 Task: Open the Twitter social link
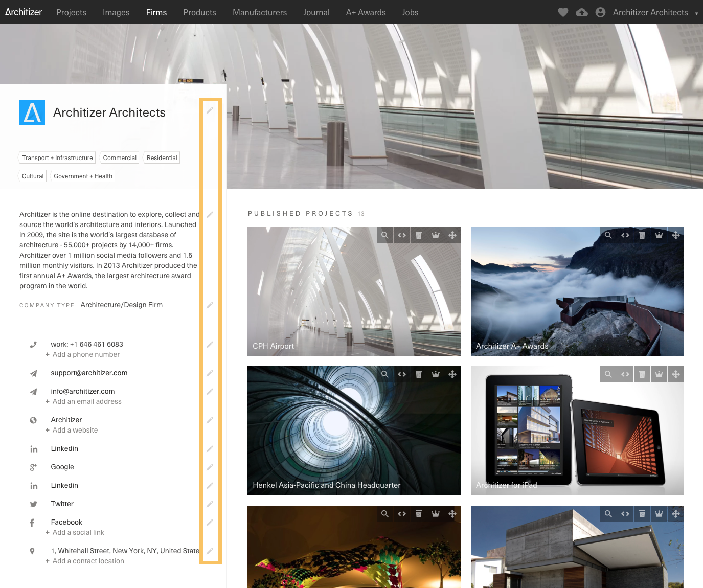(x=62, y=504)
